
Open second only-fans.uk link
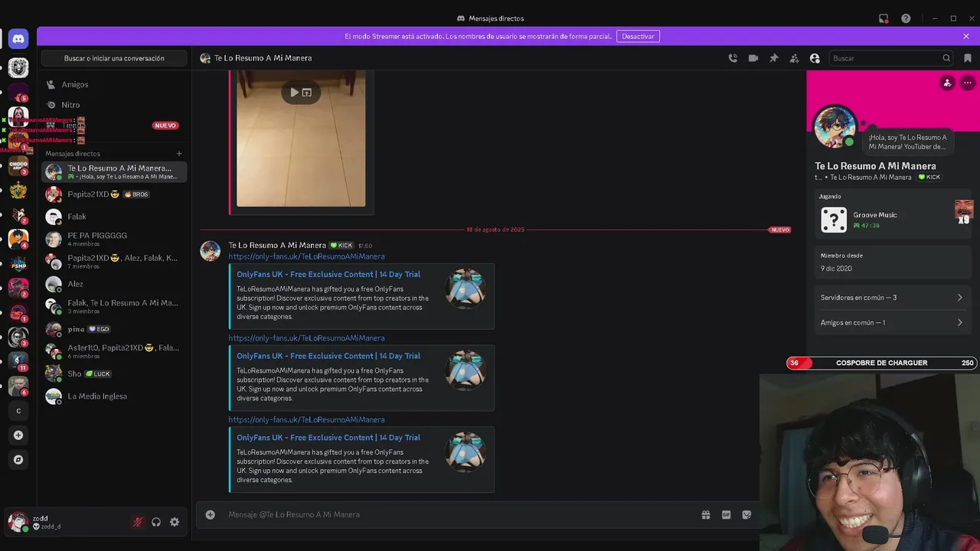(306, 338)
